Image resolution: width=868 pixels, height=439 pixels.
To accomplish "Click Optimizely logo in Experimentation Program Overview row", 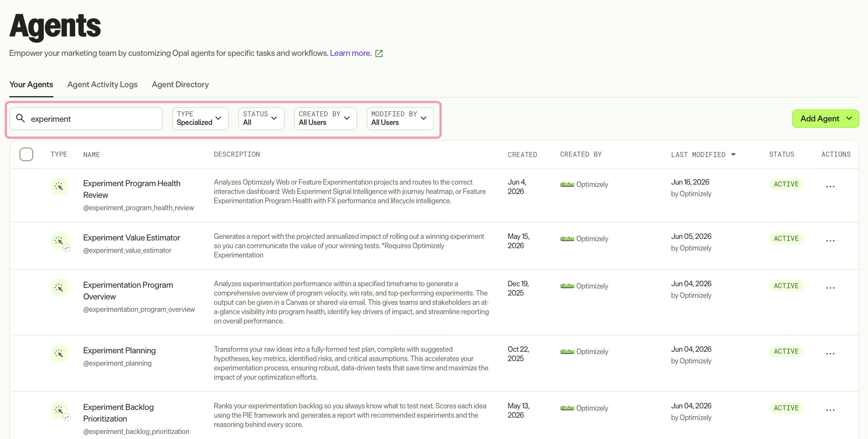I will coord(567,286).
